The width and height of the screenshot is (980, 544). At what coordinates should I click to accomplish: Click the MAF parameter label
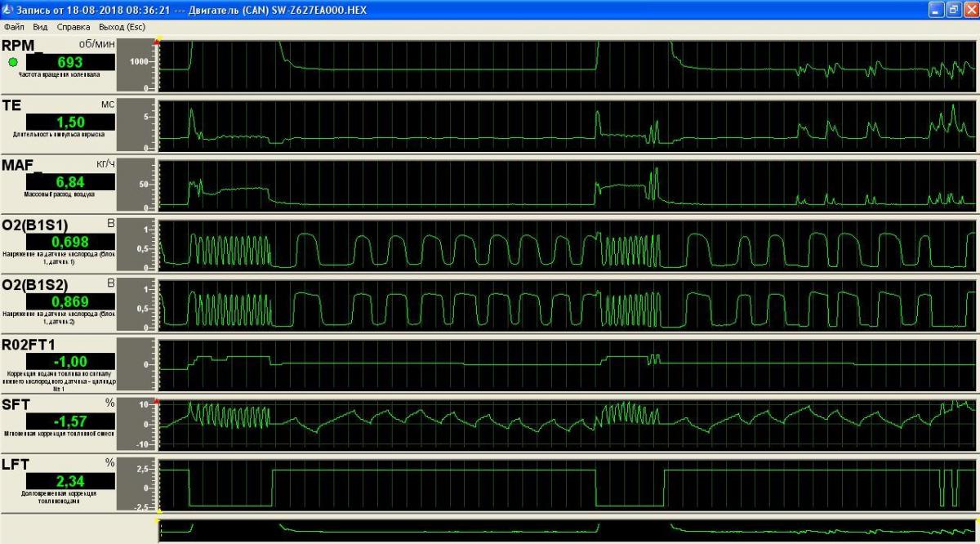coord(20,166)
